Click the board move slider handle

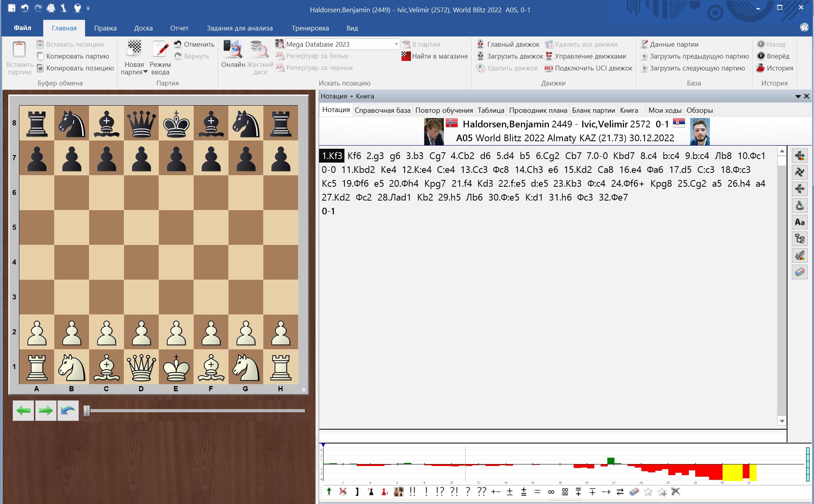tap(87, 411)
